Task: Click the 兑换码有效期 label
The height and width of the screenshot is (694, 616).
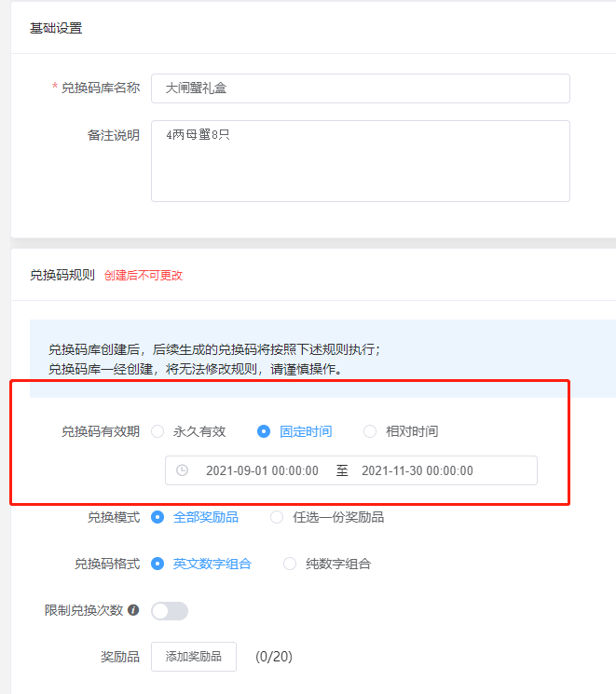Action: point(101,431)
